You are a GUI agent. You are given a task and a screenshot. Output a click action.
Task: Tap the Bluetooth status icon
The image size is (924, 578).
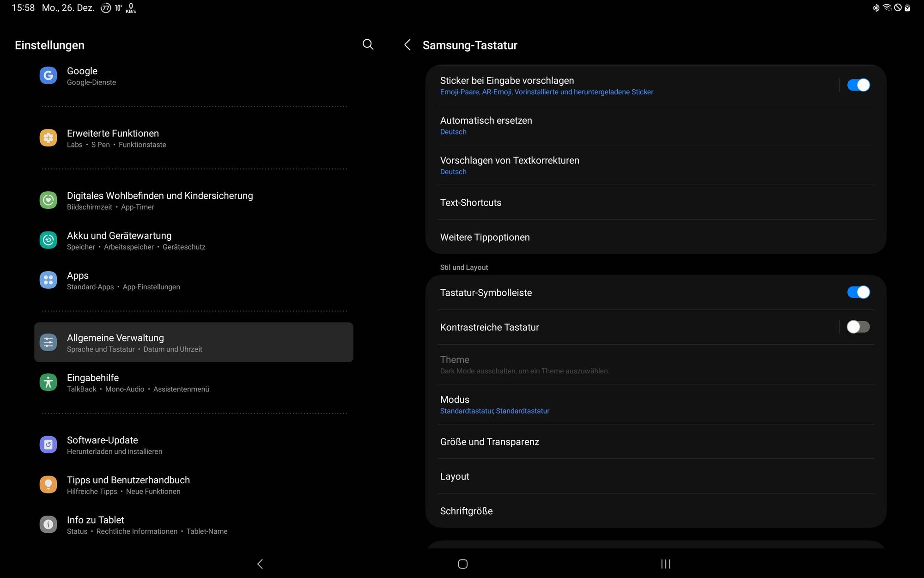[x=875, y=8]
